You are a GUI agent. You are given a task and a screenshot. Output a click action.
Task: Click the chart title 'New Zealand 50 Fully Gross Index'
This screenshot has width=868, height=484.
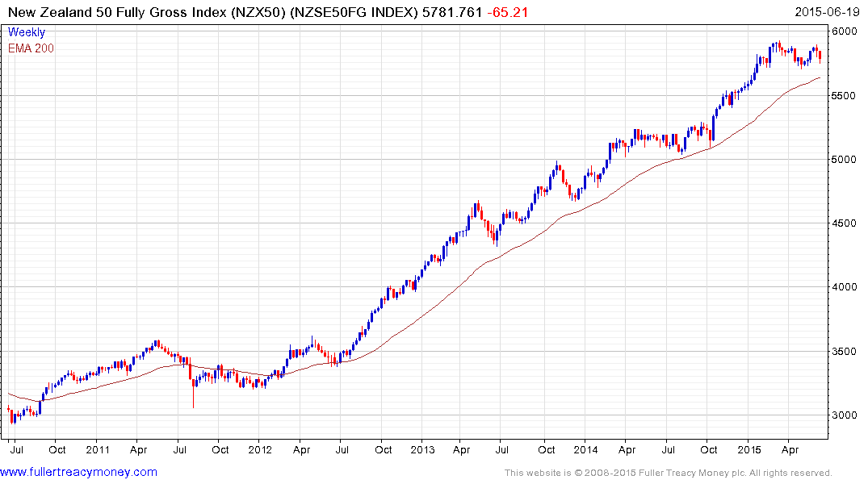coord(117,12)
